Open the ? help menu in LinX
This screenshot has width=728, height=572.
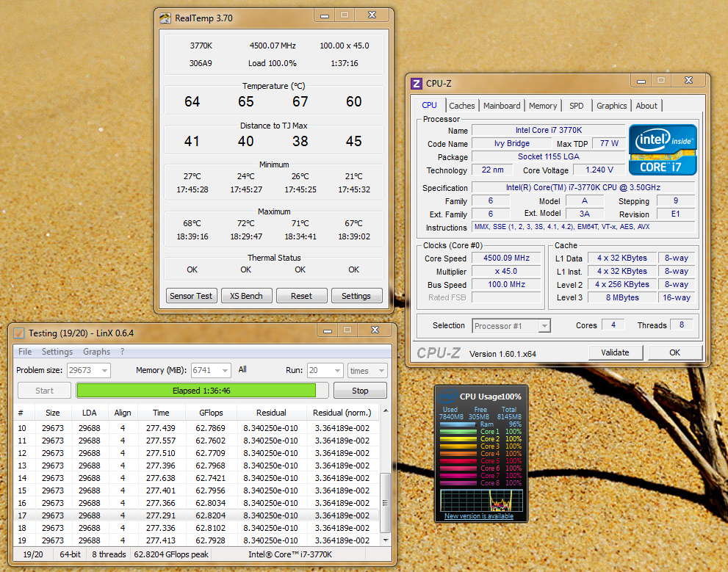[x=122, y=352]
